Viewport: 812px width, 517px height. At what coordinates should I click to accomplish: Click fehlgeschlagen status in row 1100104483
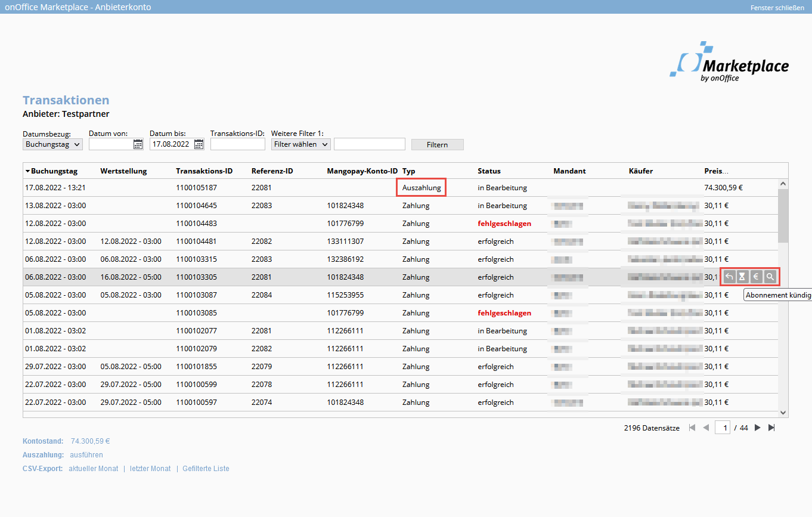[504, 224]
